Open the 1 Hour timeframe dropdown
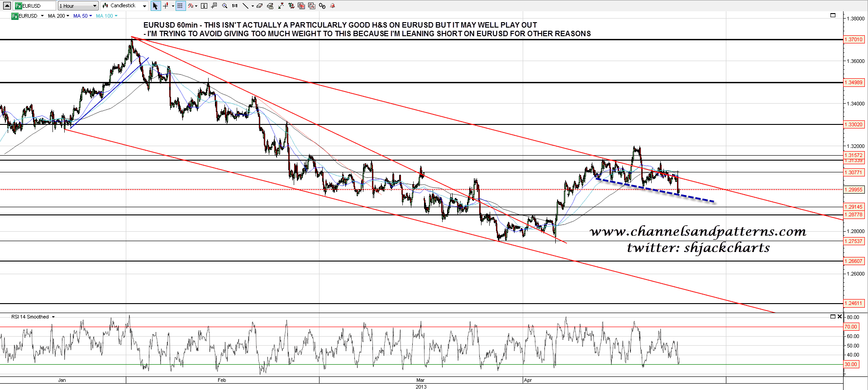 78,6
